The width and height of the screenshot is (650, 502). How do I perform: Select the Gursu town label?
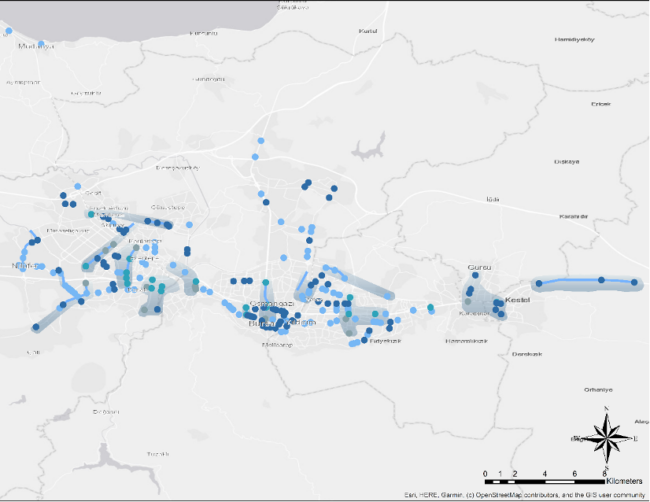point(482,268)
